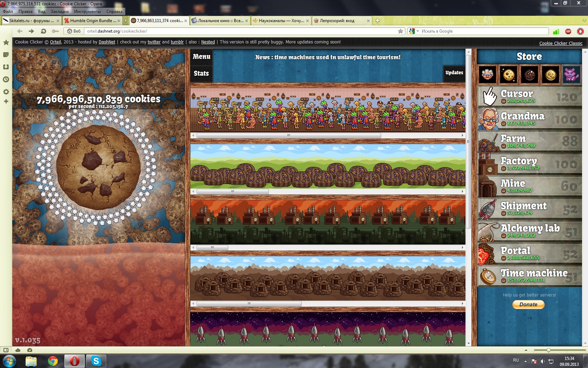Buy the golden cookie upgrade beside kitten
588x368 pixels.
tap(551, 75)
